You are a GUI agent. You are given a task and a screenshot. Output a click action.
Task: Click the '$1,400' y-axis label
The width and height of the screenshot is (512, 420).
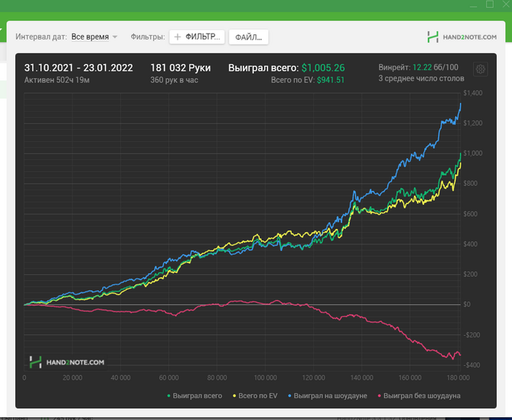pos(473,93)
